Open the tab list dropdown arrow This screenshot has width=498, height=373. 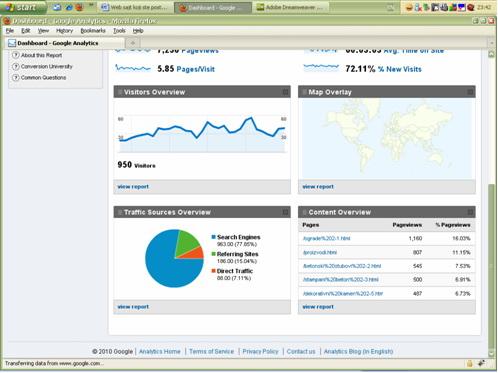(x=491, y=43)
